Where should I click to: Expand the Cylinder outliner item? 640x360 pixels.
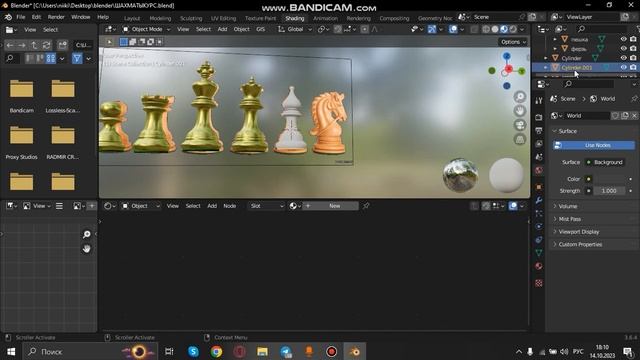click(x=546, y=58)
